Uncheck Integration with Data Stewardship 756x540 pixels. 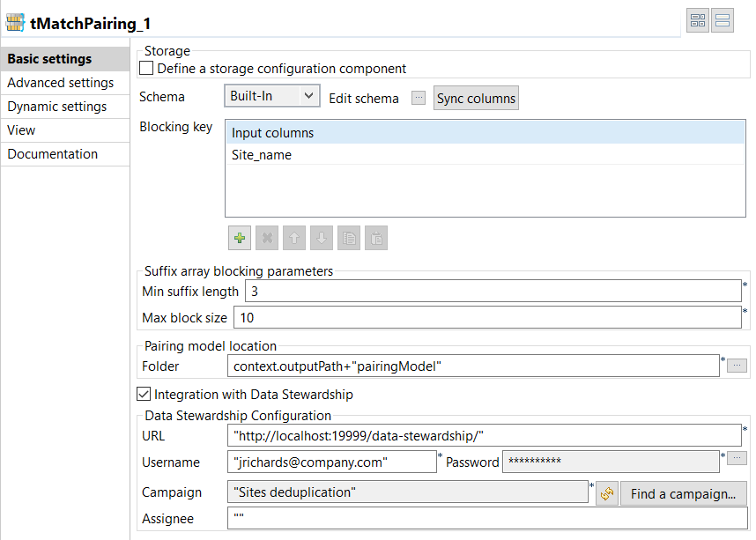(145, 395)
